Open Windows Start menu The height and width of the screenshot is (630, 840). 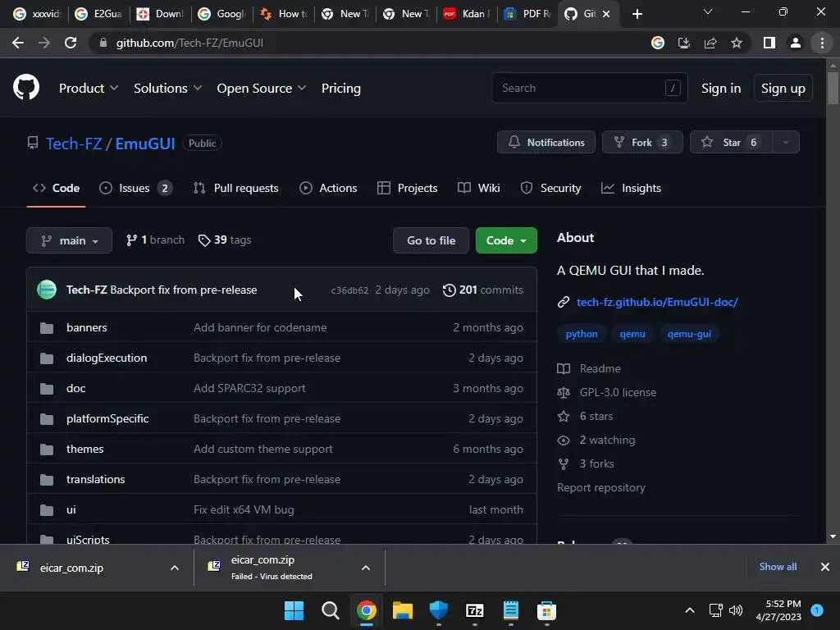(294, 610)
